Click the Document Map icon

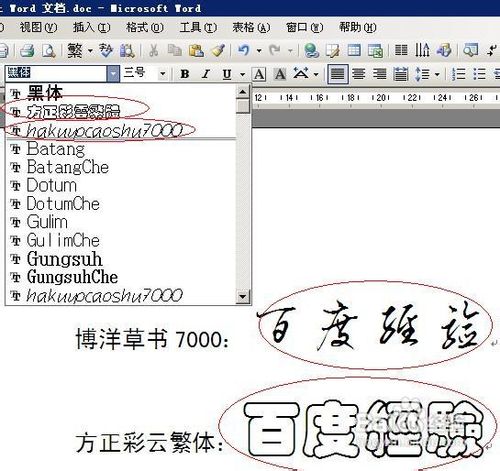click(470, 51)
